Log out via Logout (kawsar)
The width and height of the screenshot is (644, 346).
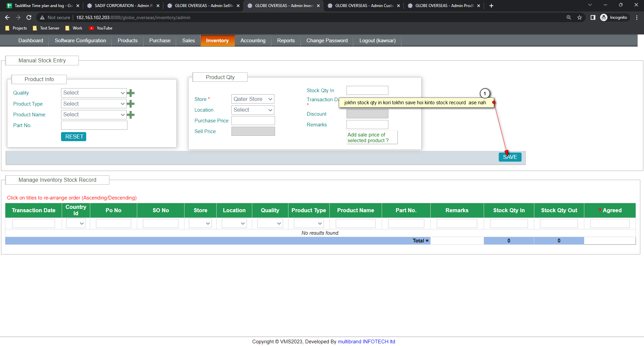[x=378, y=41]
